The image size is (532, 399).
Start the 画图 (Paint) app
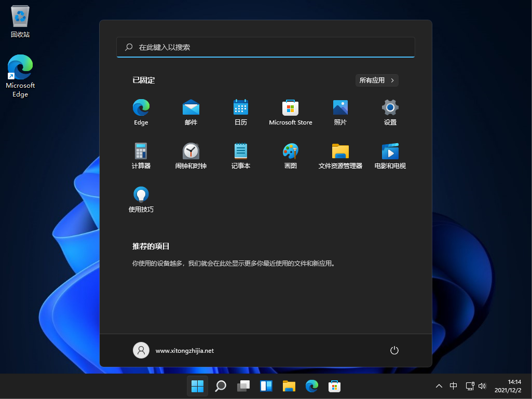click(x=290, y=152)
